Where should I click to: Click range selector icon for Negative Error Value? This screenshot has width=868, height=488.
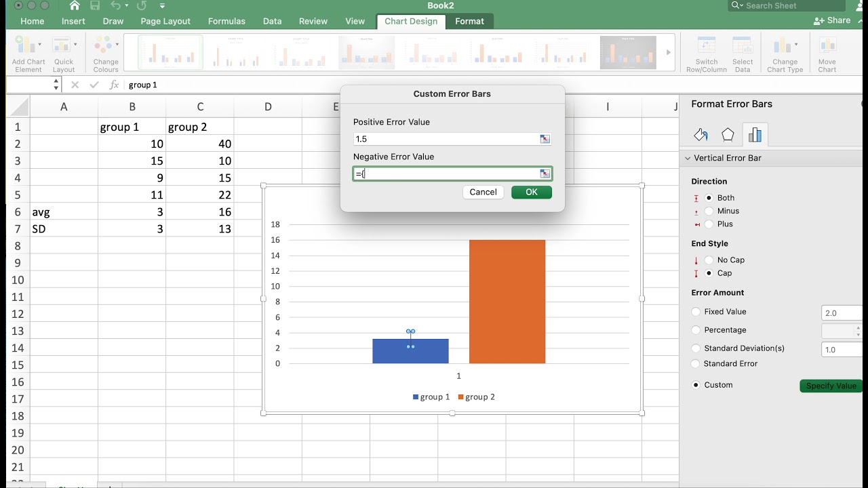click(x=545, y=174)
